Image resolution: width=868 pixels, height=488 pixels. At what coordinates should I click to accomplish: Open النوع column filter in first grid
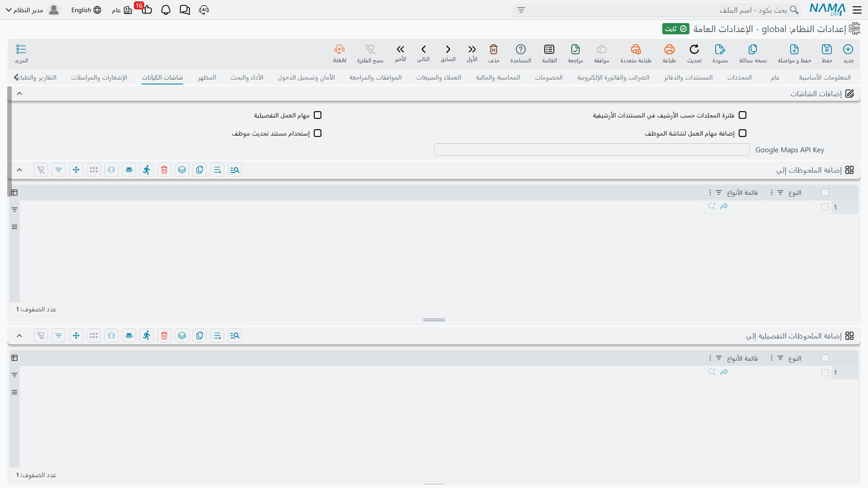point(780,192)
